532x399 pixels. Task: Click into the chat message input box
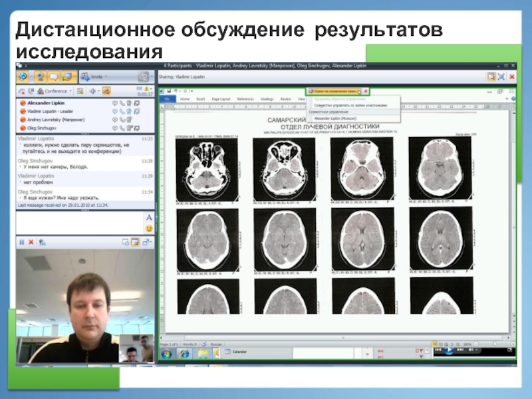coord(80,223)
